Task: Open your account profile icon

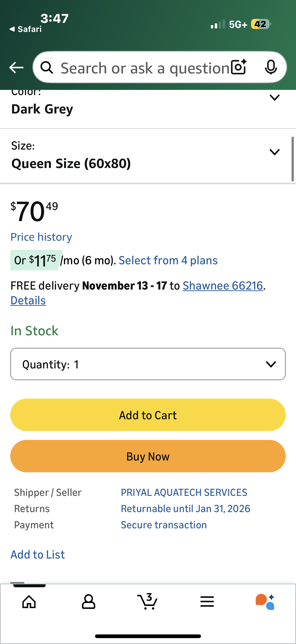Action: (x=88, y=602)
